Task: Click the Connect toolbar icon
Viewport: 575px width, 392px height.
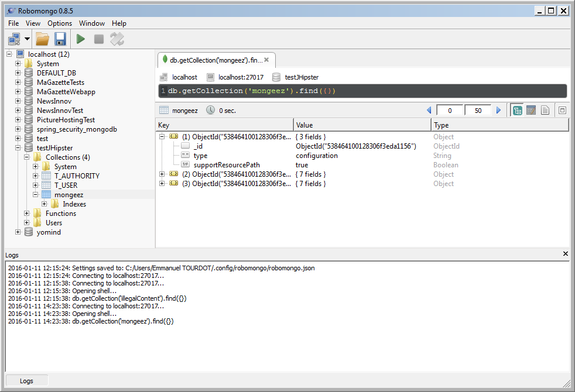Action: pos(14,39)
